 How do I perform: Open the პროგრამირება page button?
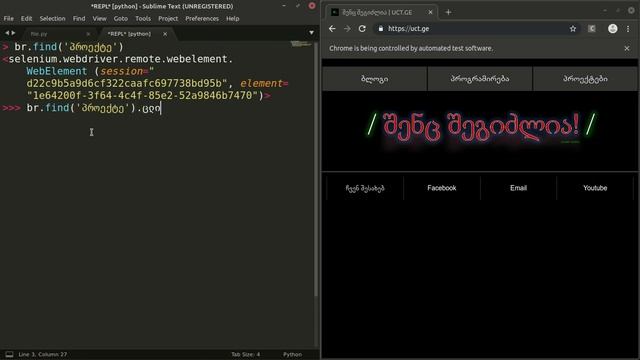pos(480,79)
